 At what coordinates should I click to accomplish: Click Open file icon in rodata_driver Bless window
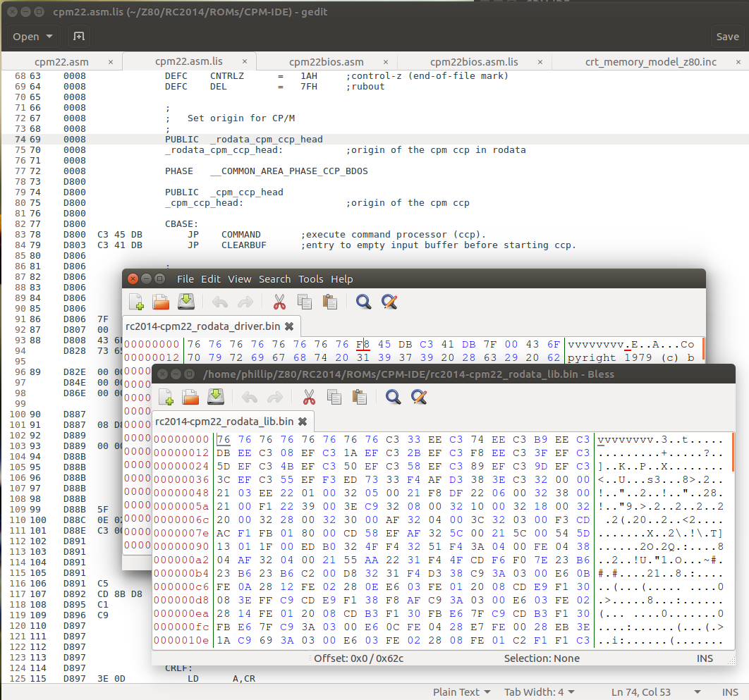coord(161,302)
